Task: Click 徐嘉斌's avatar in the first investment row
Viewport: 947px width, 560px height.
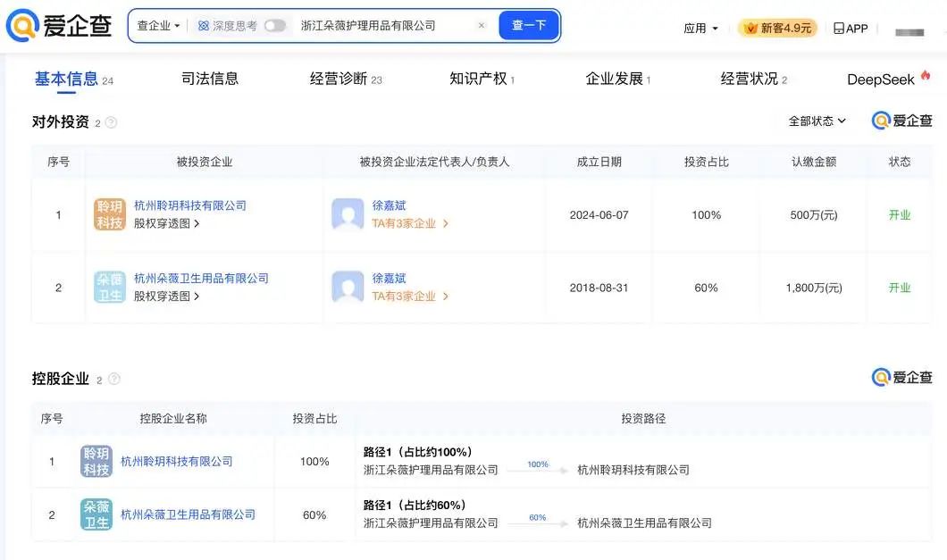Action: 348,214
